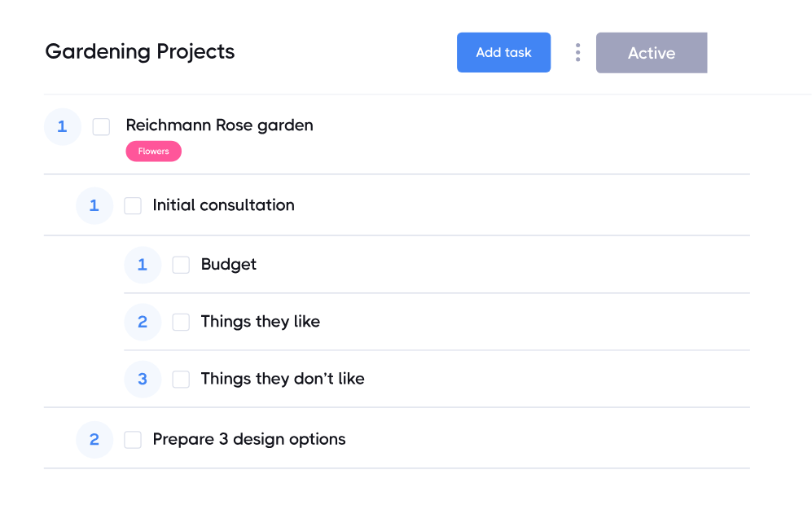
Task: Click number badge 2 next to Things they like
Action: [x=143, y=322]
